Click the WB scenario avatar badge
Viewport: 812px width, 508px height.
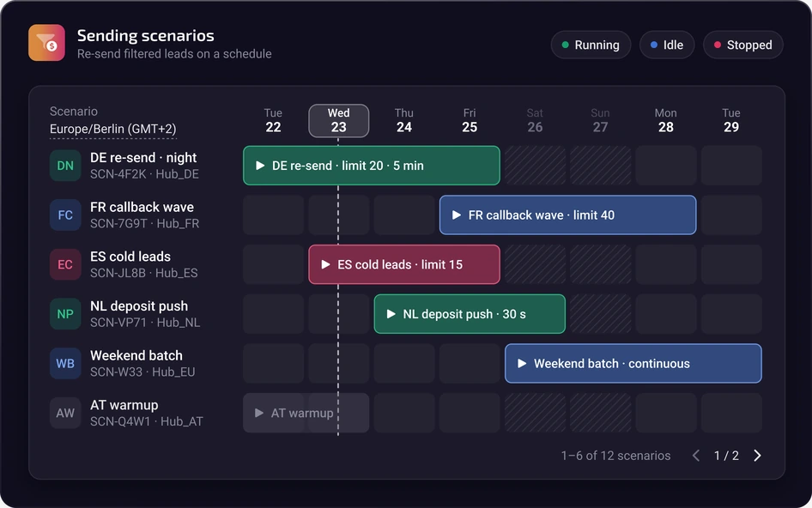[x=65, y=364]
